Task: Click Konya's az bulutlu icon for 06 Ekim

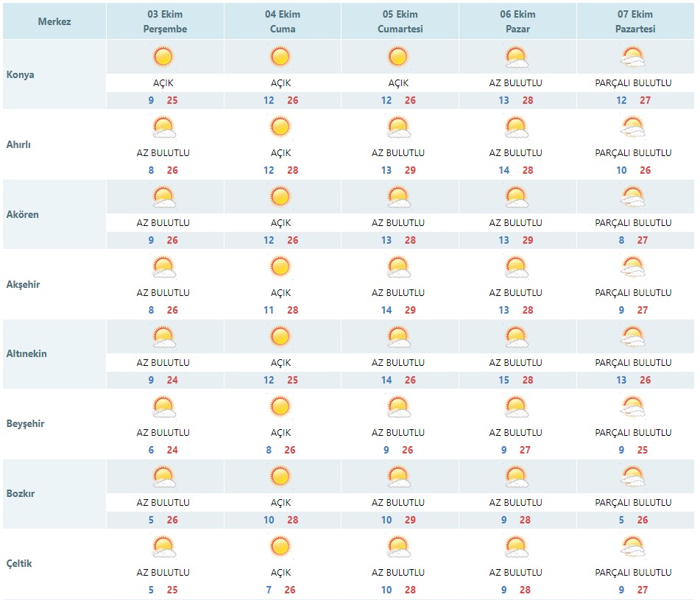Action: pyautogui.click(x=516, y=57)
